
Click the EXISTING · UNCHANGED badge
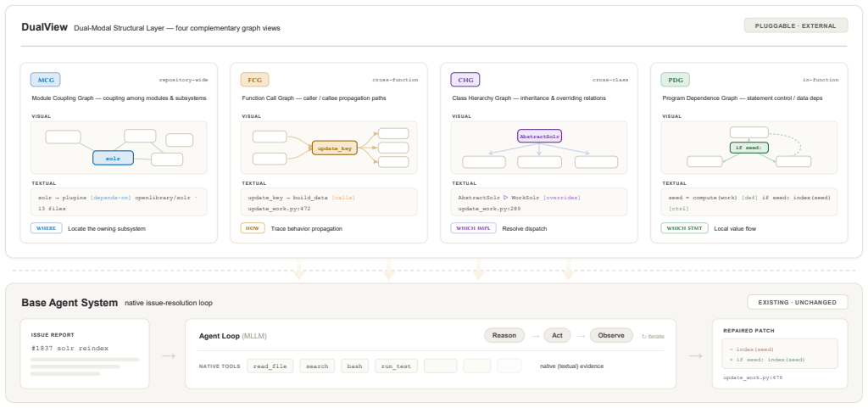[798, 302]
